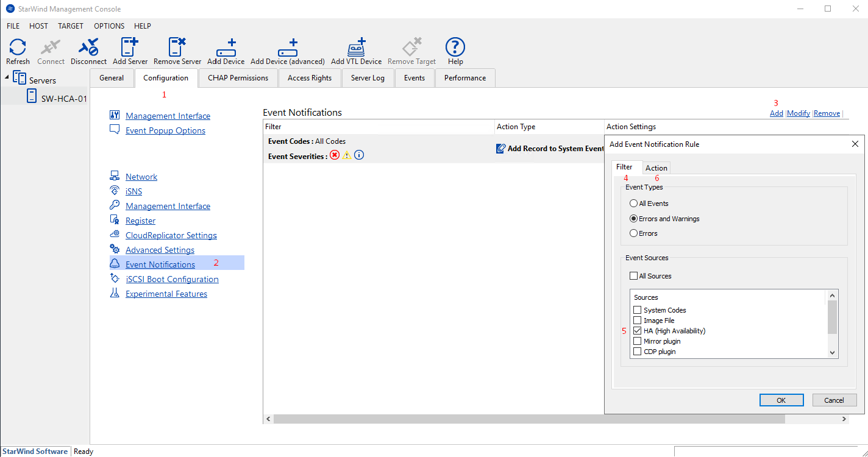Open the Advanced Settings link
The height and width of the screenshot is (457, 868).
(x=160, y=250)
